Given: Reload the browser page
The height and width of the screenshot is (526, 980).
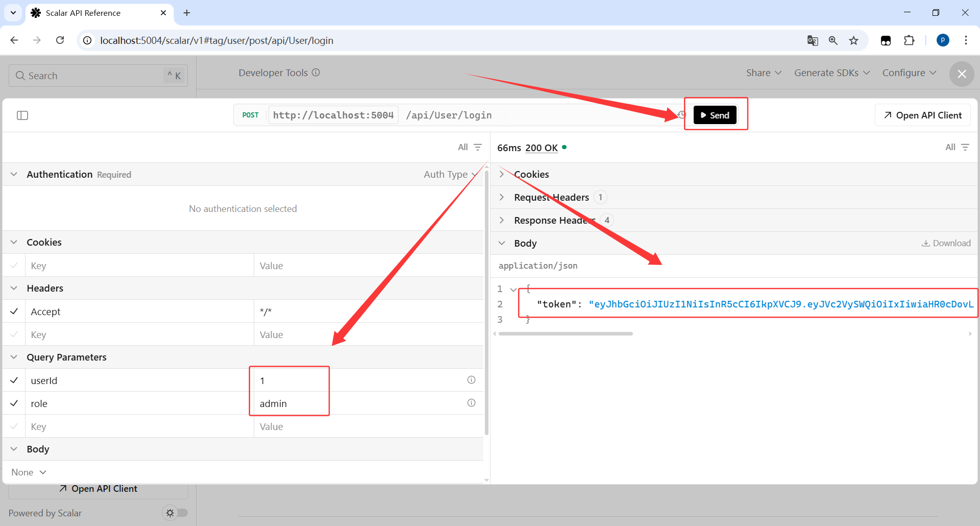Looking at the screenshot, I should [x=60, y=40].
